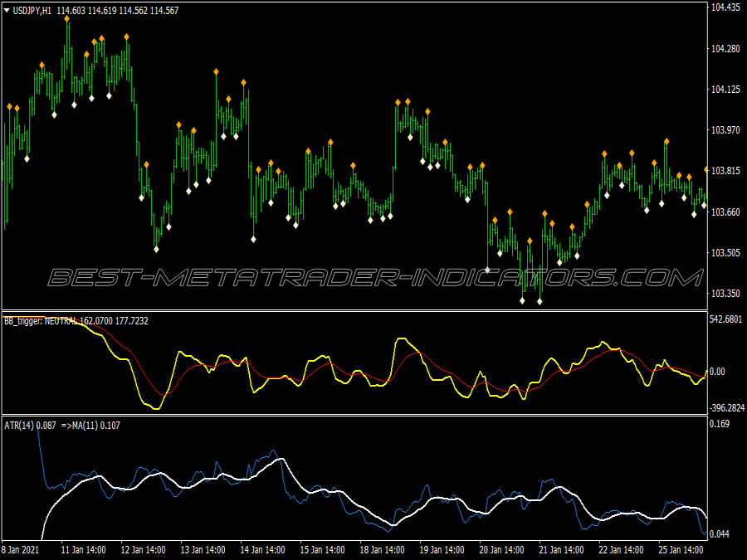Screen dimensions: 747x560
Task: Click the 104.435 price axis label
Action: pyautogui.click(x=725, y=7)
